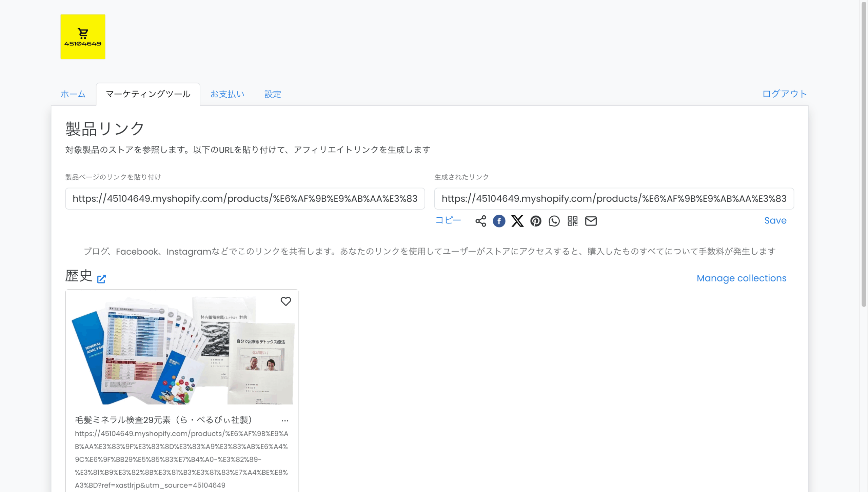This screenshot has width=868, height=492.
Task: Open the 設定 tab
Action: click(273, 94)
